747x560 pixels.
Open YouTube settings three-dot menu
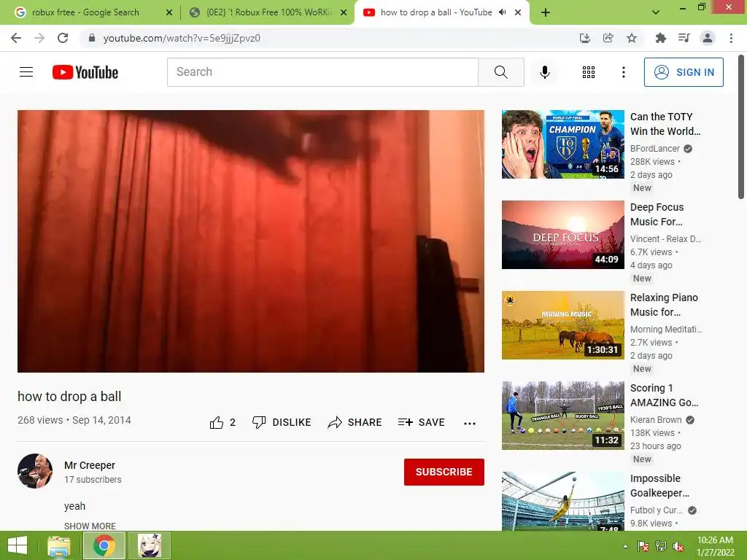click(x=623, y=72)
